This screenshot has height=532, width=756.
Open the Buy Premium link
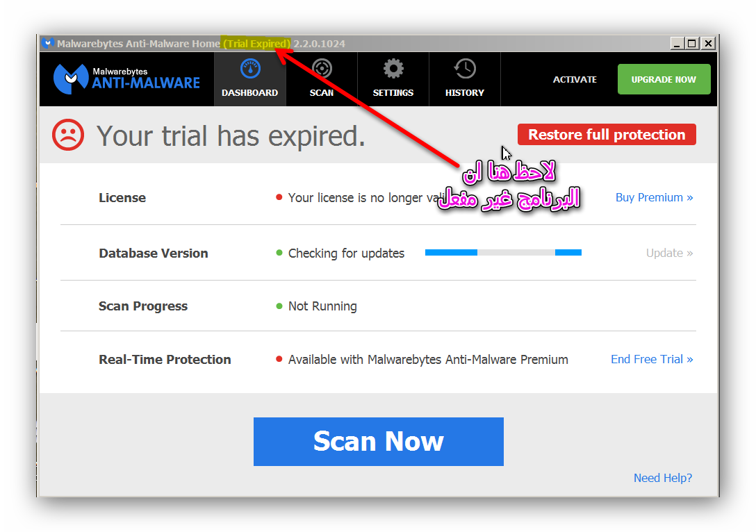(655, 197)
